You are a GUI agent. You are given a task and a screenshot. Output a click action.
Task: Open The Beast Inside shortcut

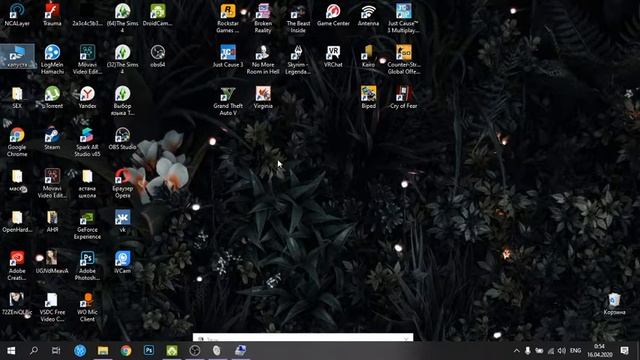[298, 18]
